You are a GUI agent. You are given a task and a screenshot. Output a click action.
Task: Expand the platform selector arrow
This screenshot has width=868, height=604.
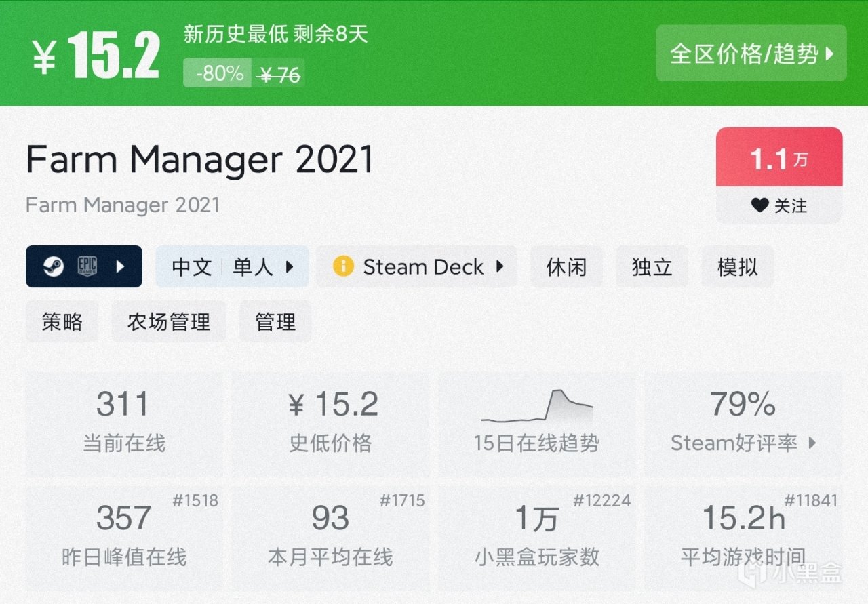tap(121, 266)
